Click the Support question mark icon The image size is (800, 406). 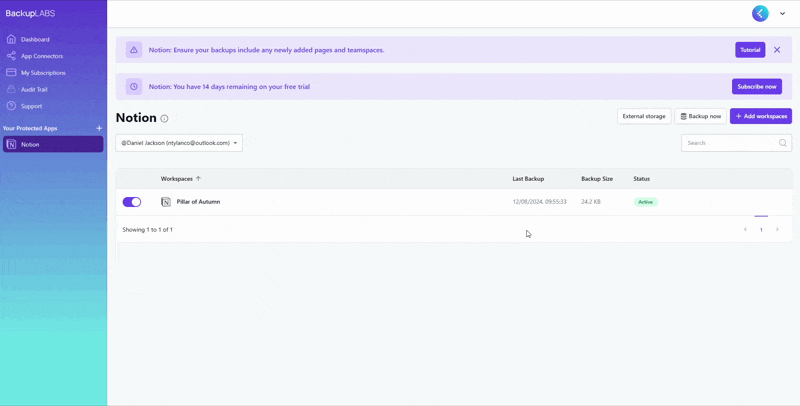tap(11, 106)
